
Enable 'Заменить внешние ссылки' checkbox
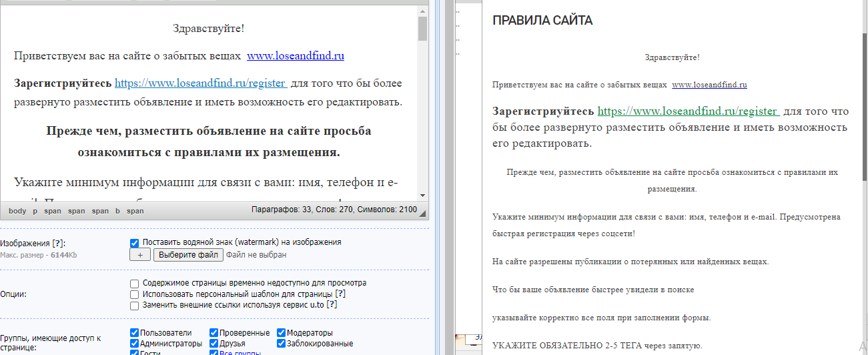[x=135, y=306]
